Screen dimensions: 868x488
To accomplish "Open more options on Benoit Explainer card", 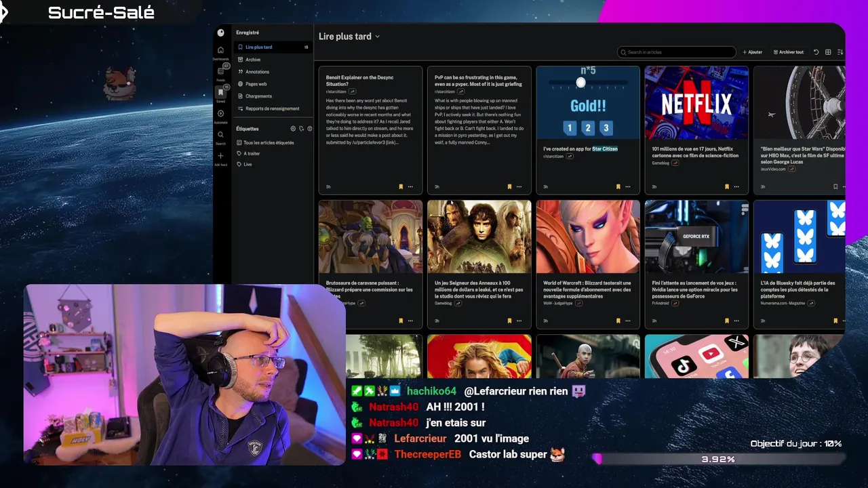I will tap(410, 186).
